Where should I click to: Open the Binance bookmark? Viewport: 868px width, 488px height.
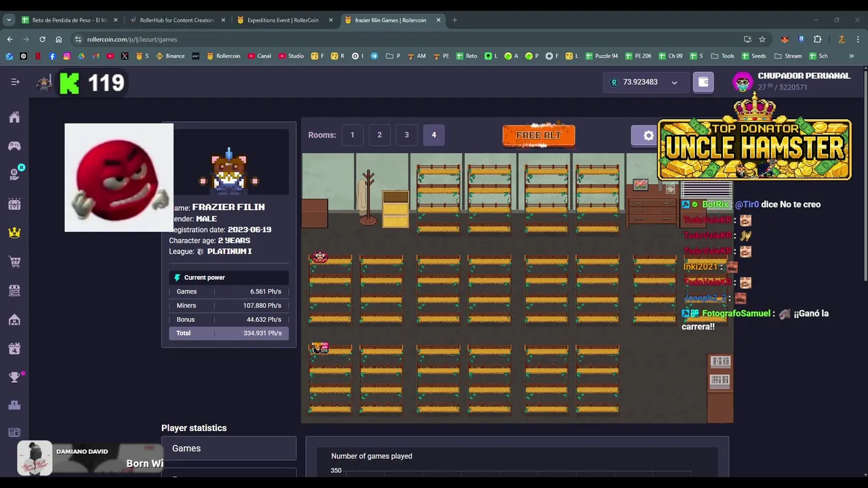(170, 56)
